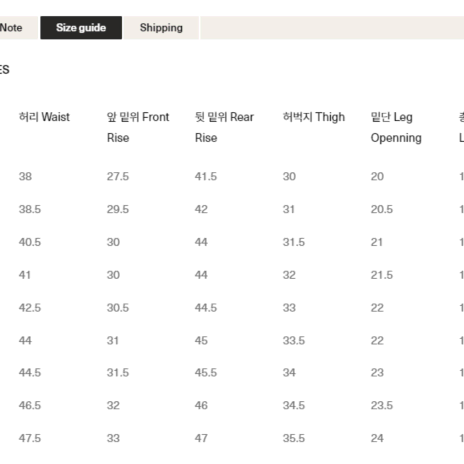The width and height of the screenshot is (464, 464).
Task: Click the front rise value 27.5
Action: coord(118,176)
